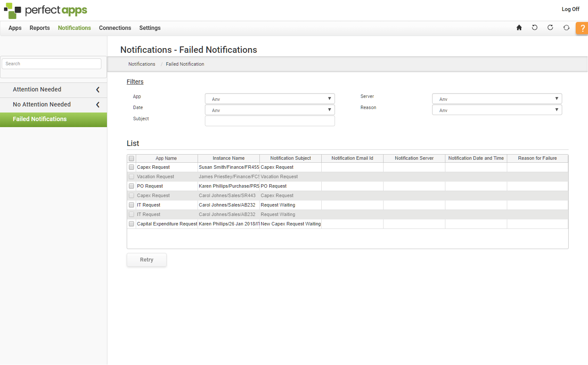Sort by Notification Date and Time column
Image resolution: width=588 pixels, height=365 pixels.
476,158
